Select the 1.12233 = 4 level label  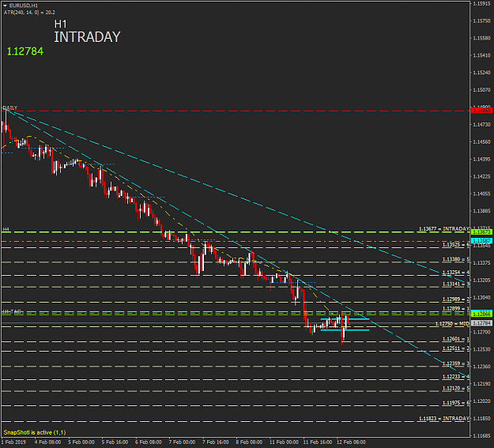coord(456,376)
